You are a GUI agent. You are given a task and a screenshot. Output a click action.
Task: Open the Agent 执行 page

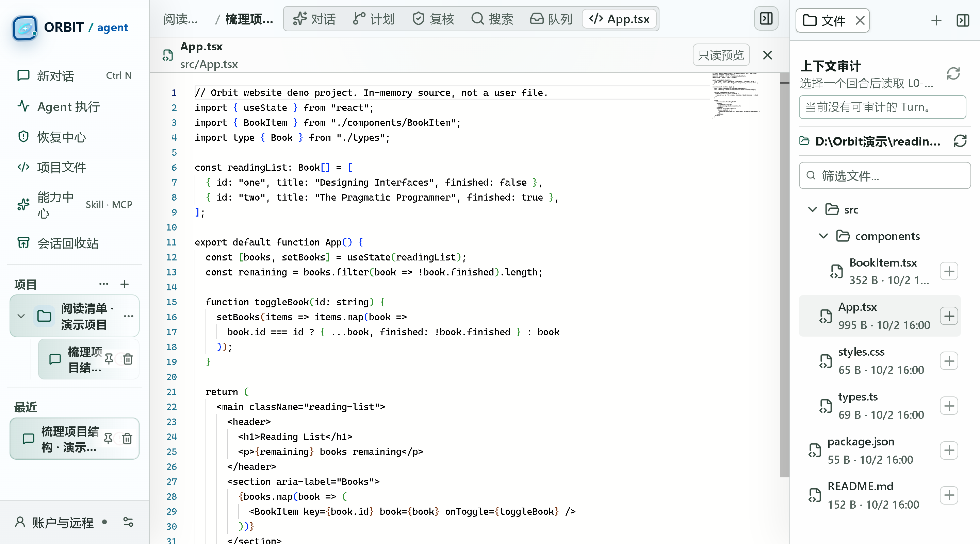pos(75,106)
